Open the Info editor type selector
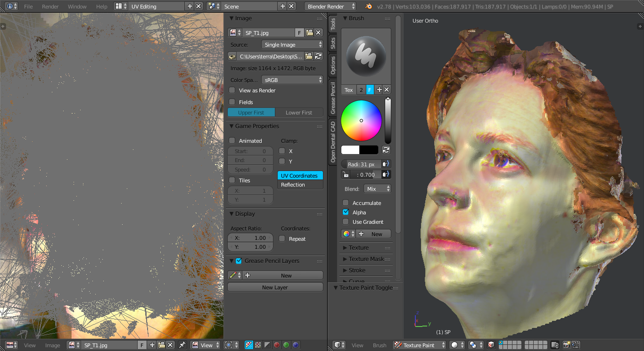Viewport: 644px width, 351px height. coord(12,6)
